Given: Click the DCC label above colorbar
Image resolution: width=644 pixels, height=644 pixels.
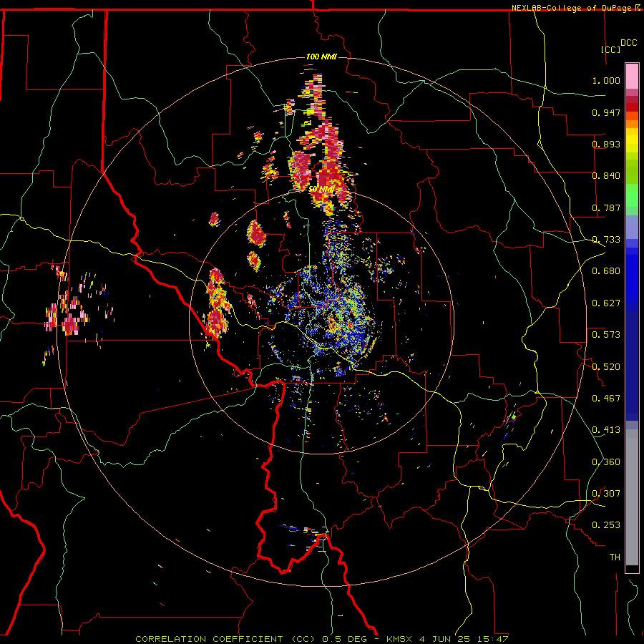Looking at the screenshot, I should coord(629,42).
